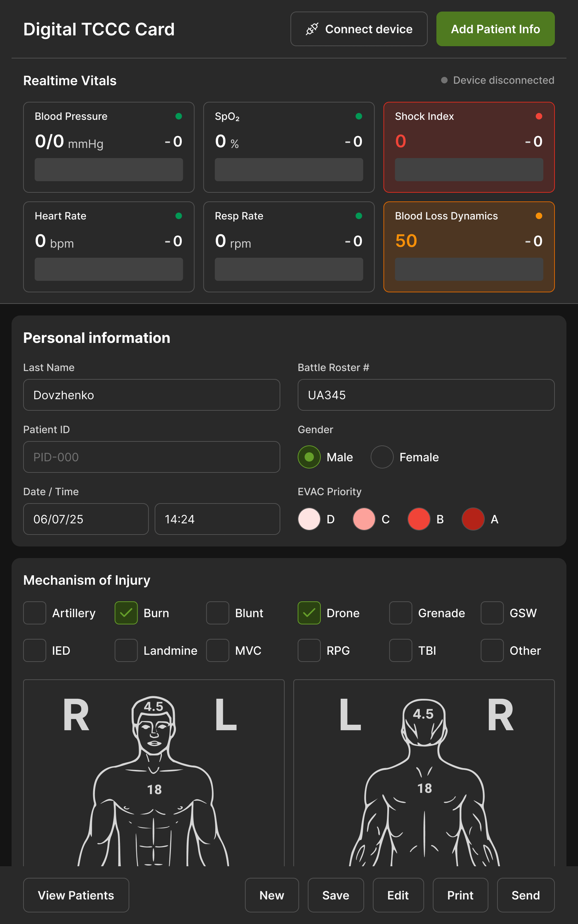Check the Grenade mechanism checkbox
The image size is (578, 924).
[x=401, y=613]
